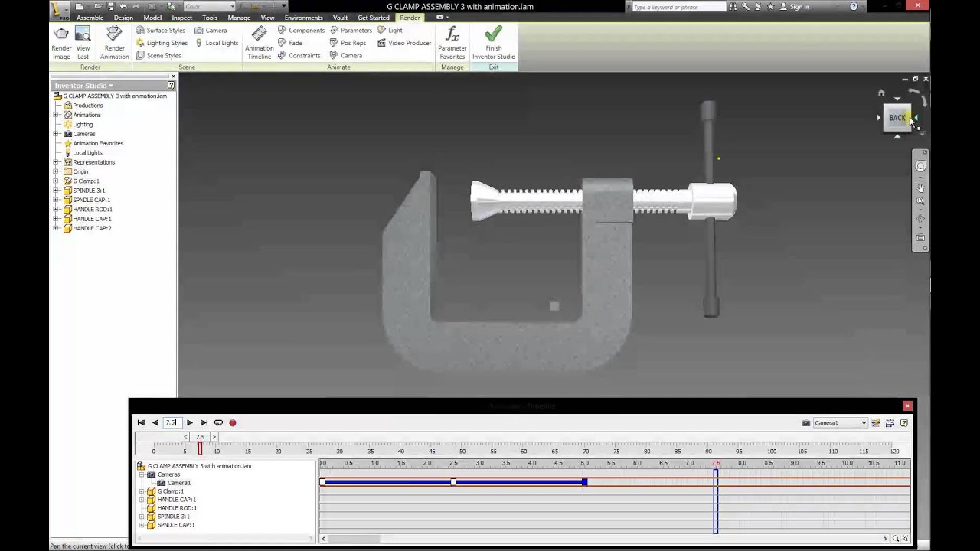Expand HANDLE CAP:1 in timeline tree
The height and width of the screenshot is (551, 980).
tap(142, 500)
